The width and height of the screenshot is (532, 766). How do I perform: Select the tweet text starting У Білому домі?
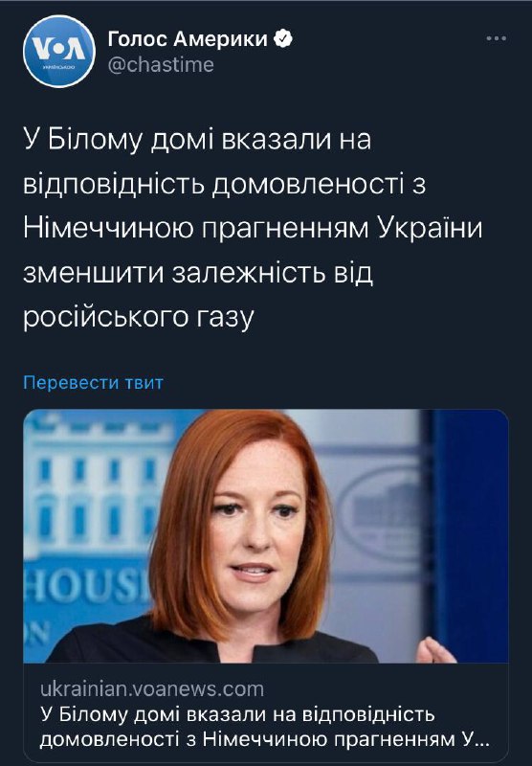pos(253,228)
